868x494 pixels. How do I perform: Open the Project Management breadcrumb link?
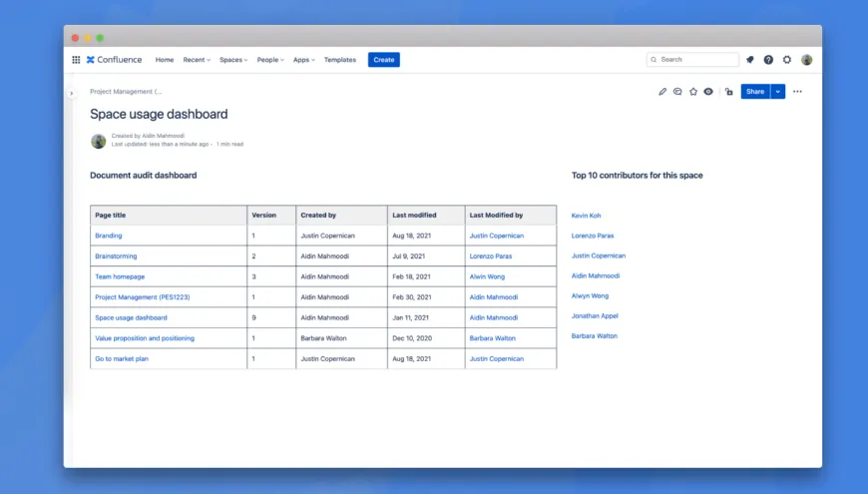pos(126,92)
